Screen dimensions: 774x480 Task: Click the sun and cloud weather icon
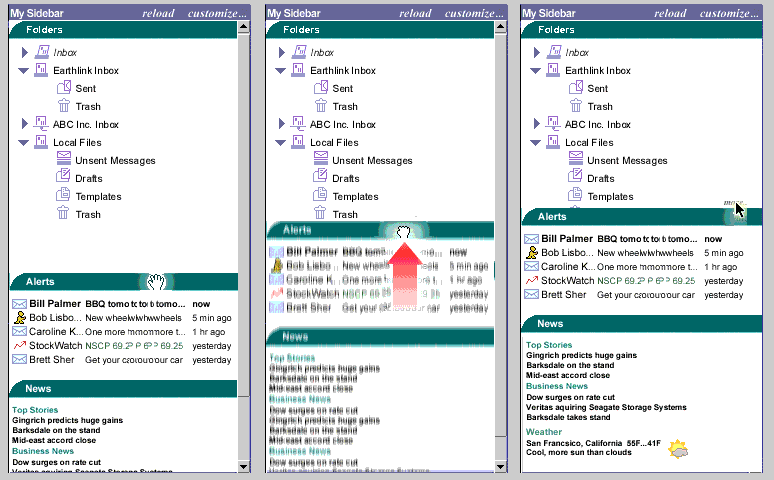point(678,448)
